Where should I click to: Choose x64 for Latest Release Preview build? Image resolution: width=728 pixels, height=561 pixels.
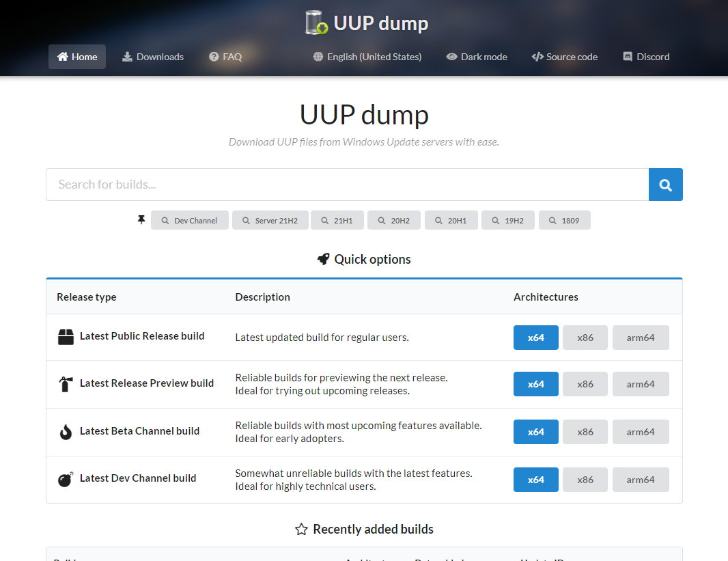(x=536, y=384)
